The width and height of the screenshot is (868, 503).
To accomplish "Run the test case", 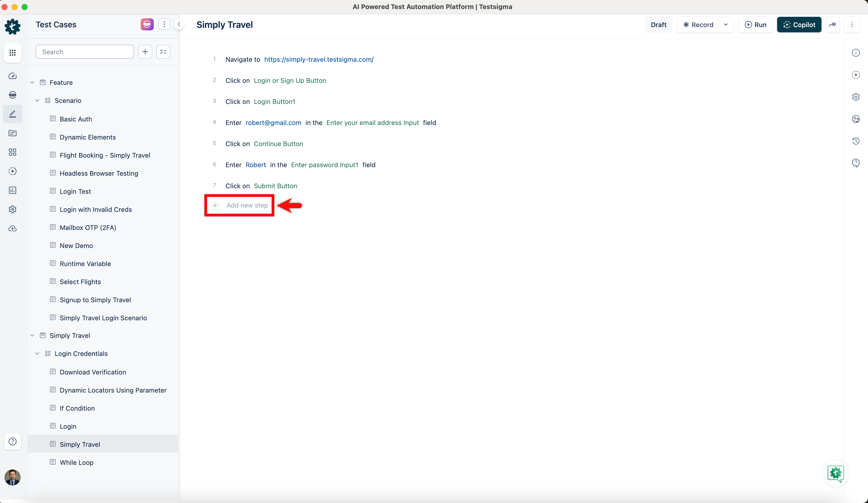I will [x=755, y=24].
